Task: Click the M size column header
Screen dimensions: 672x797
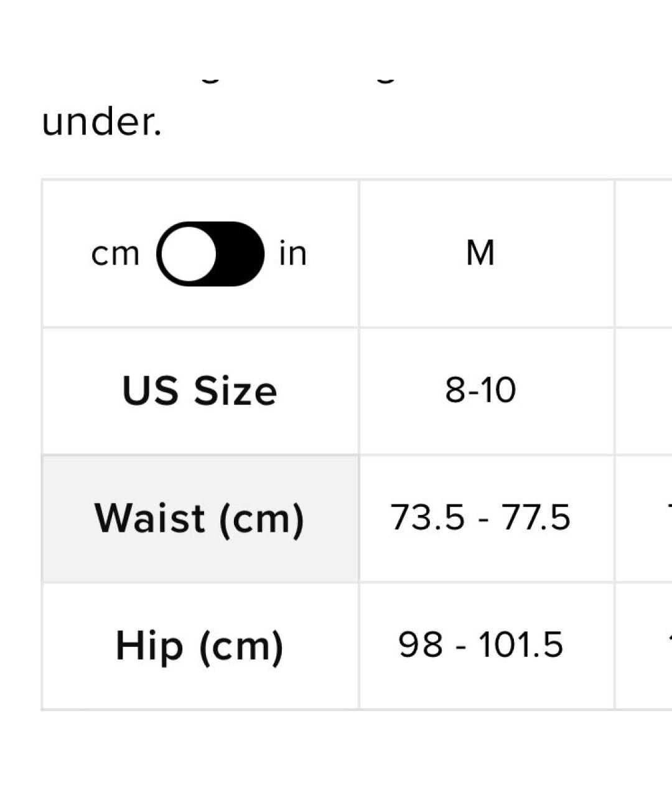Action: [x=480, y=254]
